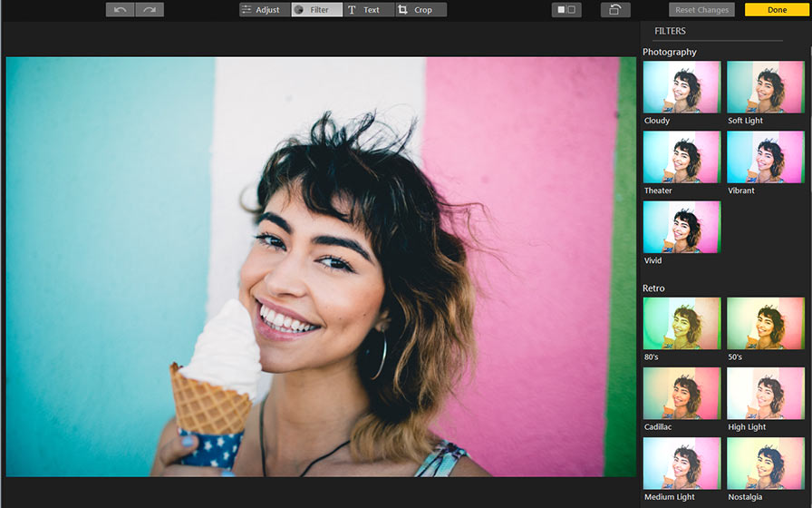Image resolution: width=812 pixels, height=508 pixels.
Task: Apply the Vibrant filter thumbnail
Action: click(x=766, y=157)
